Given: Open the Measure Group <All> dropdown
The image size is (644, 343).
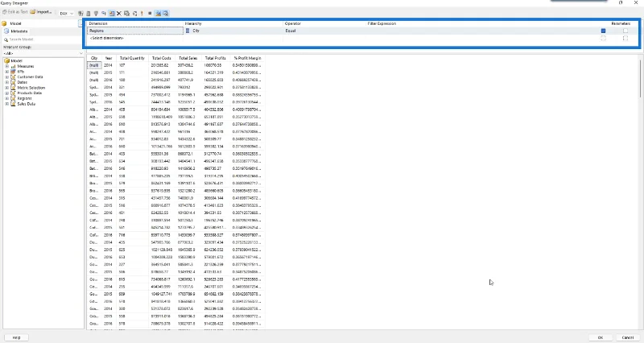Looking at the screenshot, I should [x=43, y=53].
